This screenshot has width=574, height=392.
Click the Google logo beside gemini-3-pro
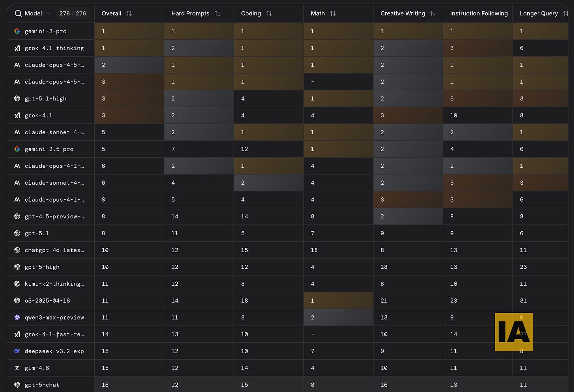(x=17, y=31)
